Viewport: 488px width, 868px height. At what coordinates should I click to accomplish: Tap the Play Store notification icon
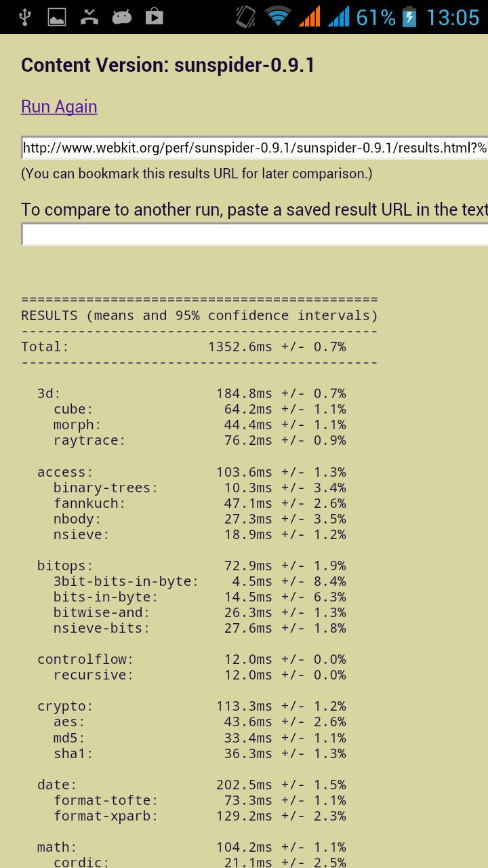tap(155, 17)
